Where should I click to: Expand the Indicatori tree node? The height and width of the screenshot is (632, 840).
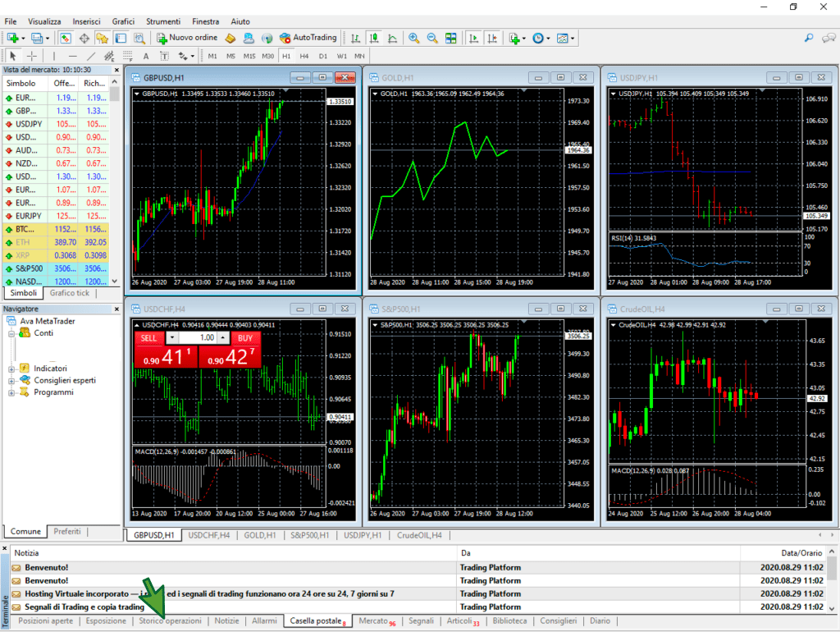pos(11,369)
